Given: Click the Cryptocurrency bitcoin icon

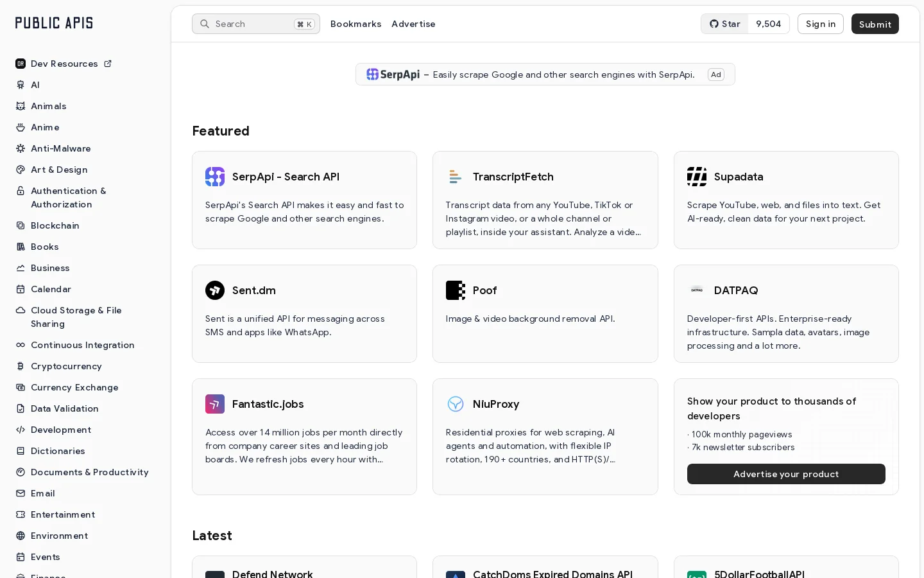Looking at the screenshot, I should pos(21,366).
